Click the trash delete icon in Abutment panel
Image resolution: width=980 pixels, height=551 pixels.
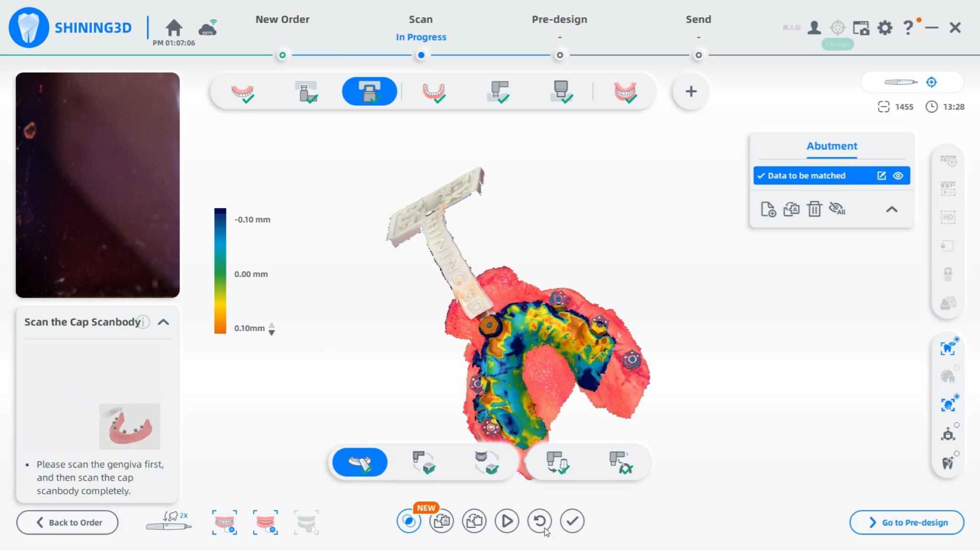[x=814, y=209]
